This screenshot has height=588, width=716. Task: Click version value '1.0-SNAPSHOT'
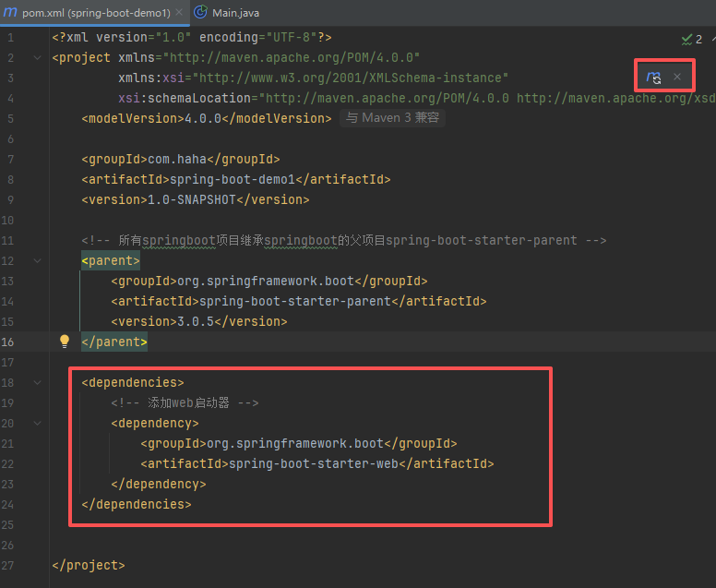pyautogui.click(x=192, y=199)
